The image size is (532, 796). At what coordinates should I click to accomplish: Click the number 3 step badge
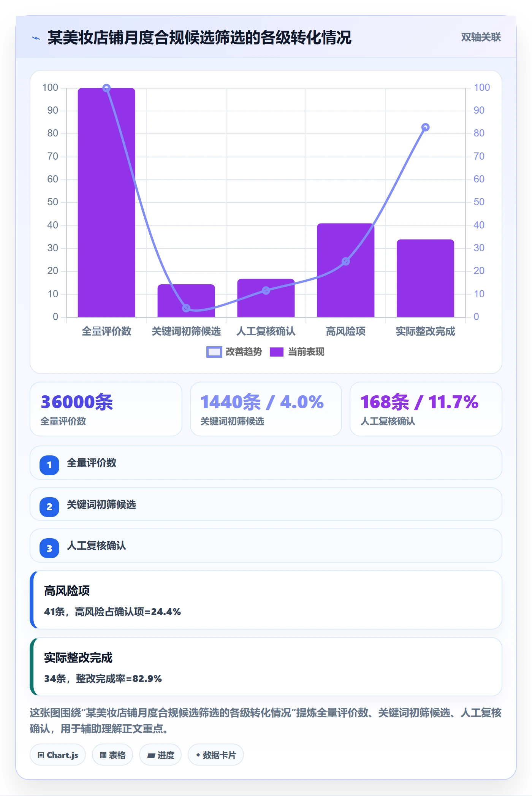pos(49,549)
